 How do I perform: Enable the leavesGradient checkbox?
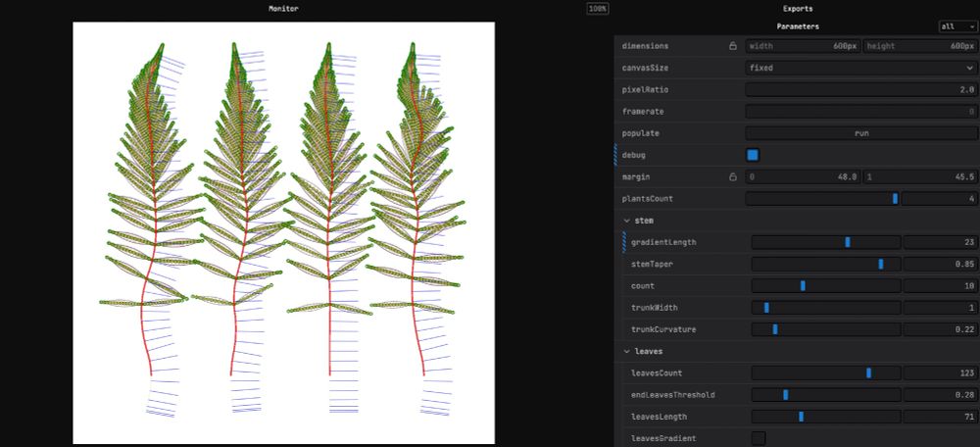759,438
